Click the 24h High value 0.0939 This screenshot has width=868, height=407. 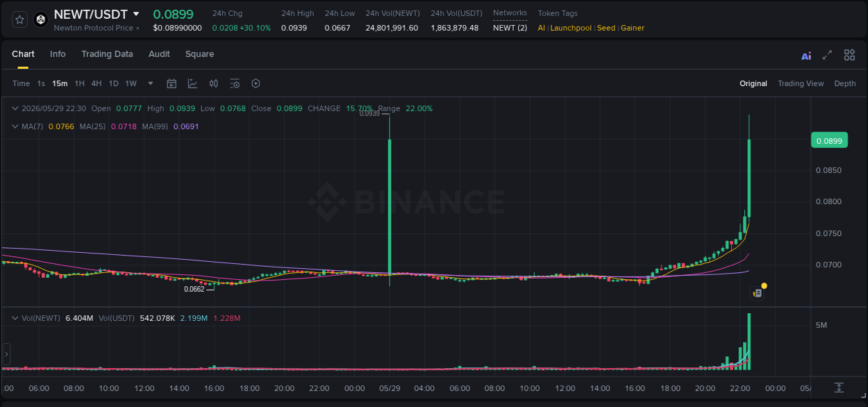(293, 28)
